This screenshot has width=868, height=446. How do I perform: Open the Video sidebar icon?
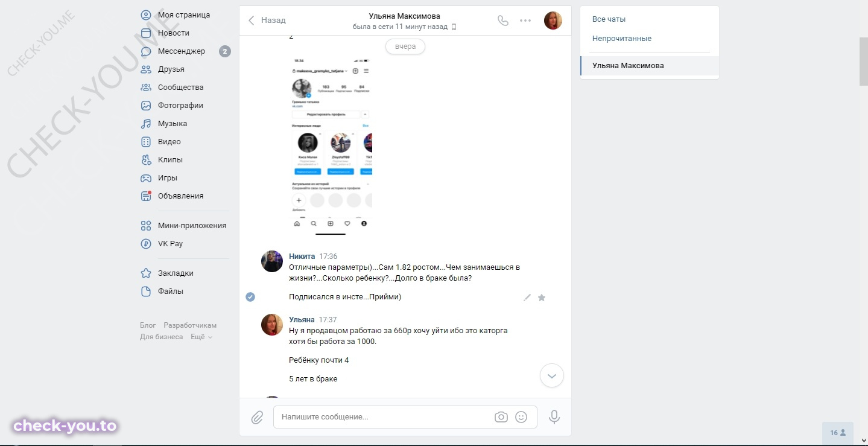pos(146,142)
